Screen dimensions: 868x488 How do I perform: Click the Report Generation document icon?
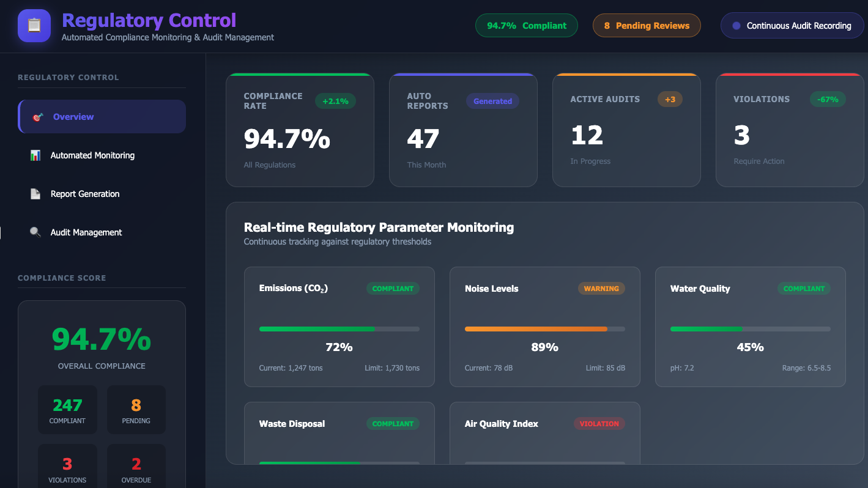pos(35,194)
